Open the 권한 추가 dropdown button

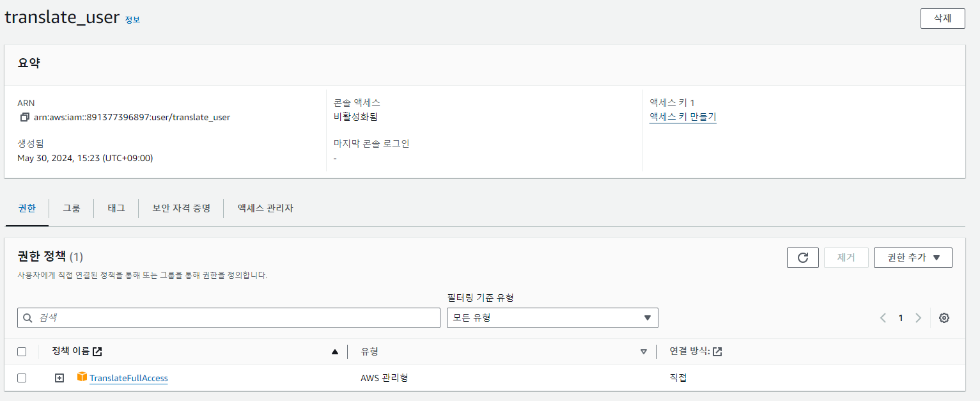913,258
